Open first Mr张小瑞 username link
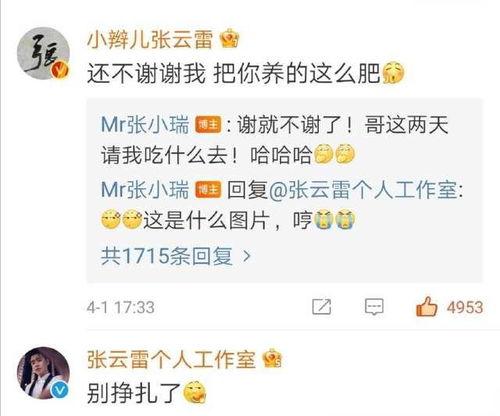The width and height of the screenshot is (500, 416). (x=145, y=124)
